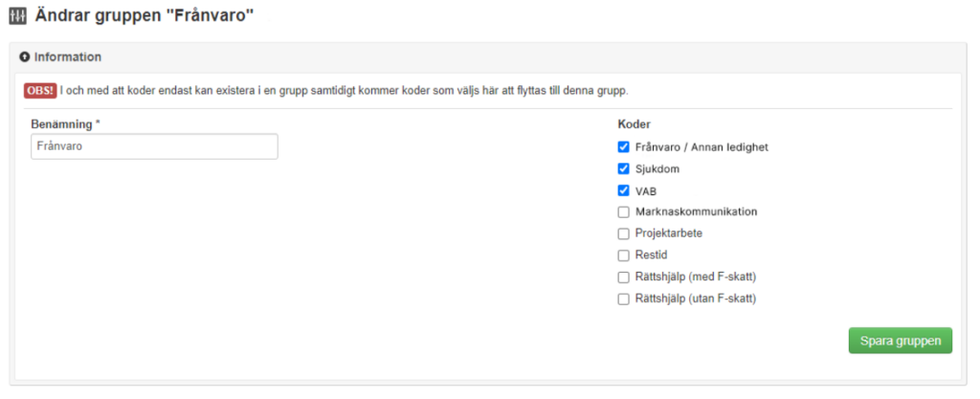Click the Information panel header text
The image size is (980, 399).
[68, 57]
